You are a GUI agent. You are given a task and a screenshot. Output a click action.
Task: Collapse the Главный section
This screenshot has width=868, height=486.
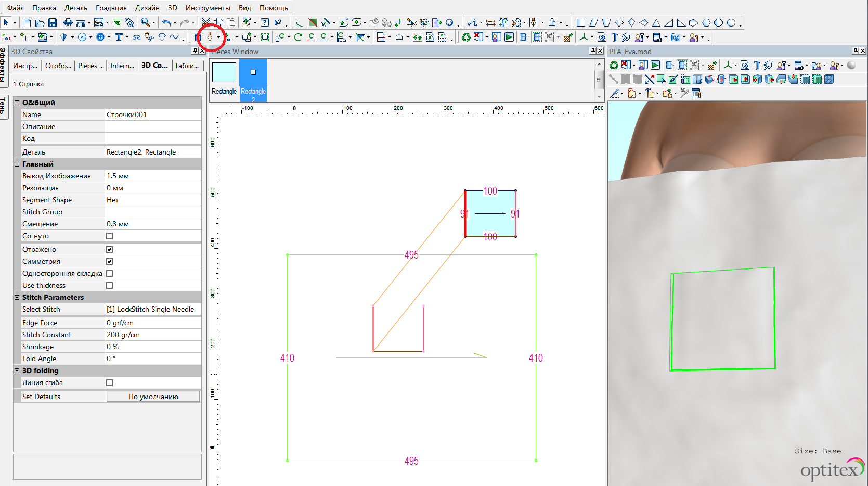[17, 164]
